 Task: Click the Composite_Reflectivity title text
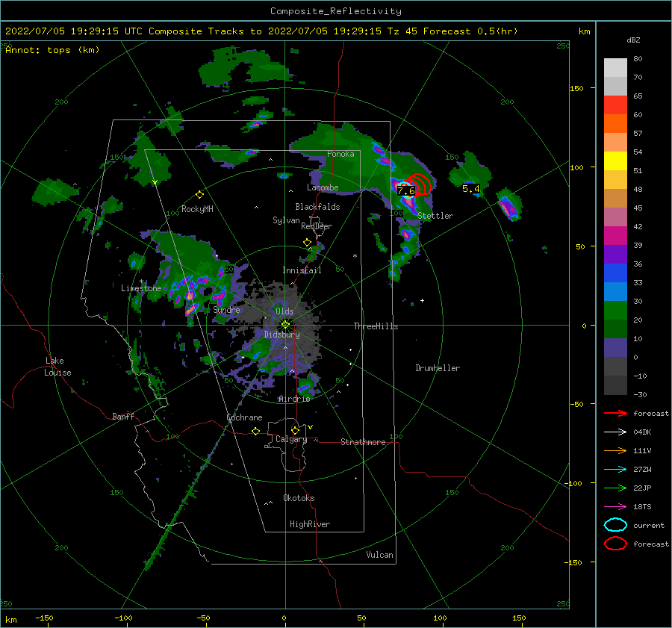click(336, 11)
